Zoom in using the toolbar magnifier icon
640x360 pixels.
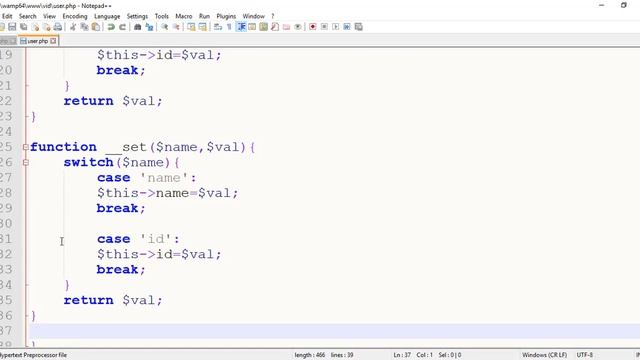click(x=164, y=27)
